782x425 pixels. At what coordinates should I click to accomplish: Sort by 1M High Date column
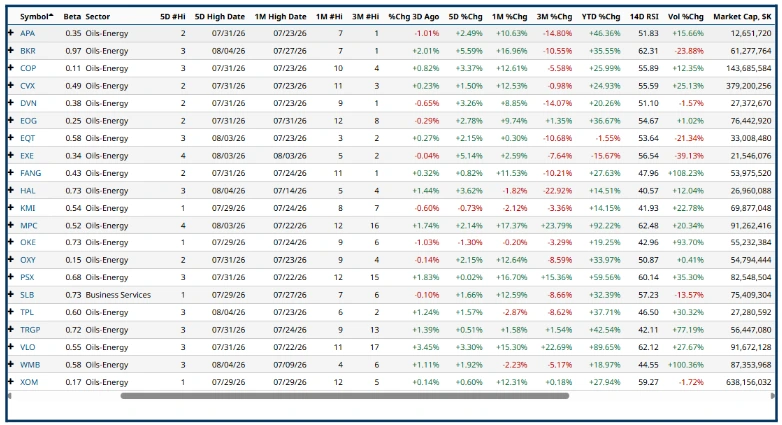pos(280,16)
